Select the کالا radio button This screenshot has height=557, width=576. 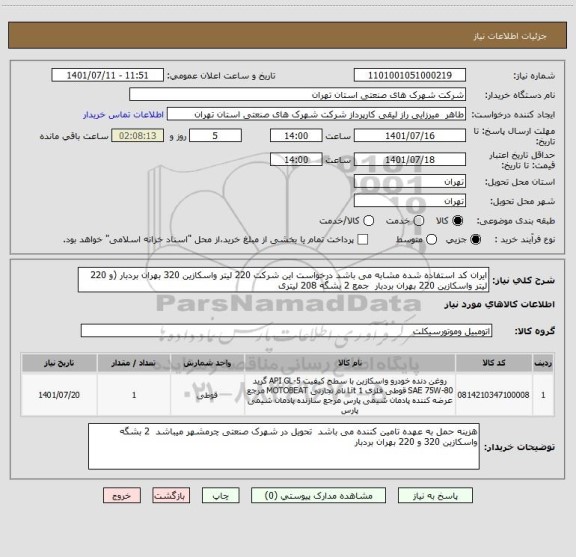pyautogui.click(x=458, y=220)
